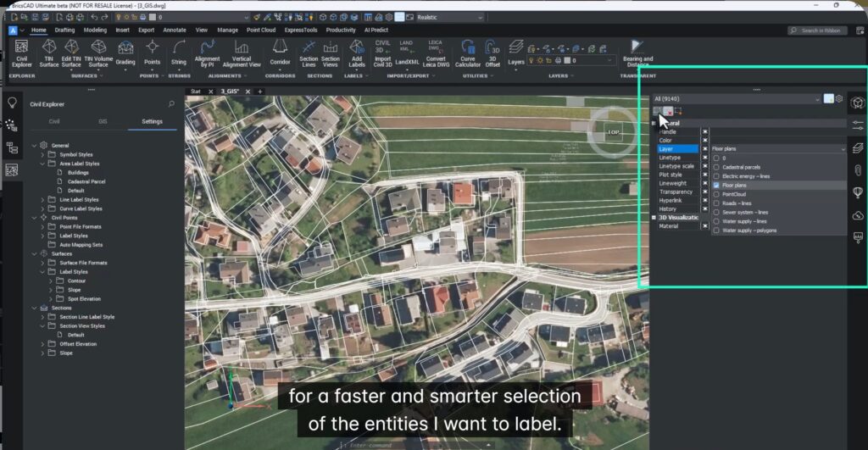Screen dimensions: 868x450
Task: Check the Sewer system – lines checkbox
Action: pos(716,213)
